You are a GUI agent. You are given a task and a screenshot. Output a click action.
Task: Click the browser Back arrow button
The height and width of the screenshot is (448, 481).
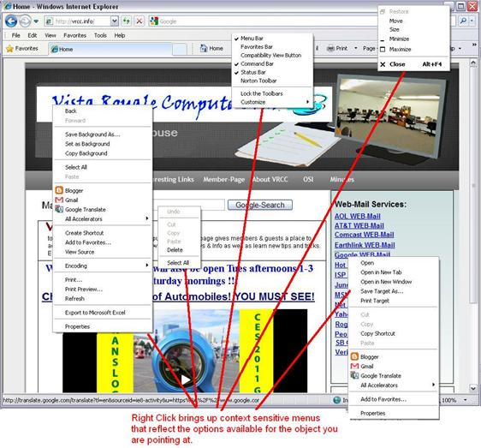11,21
